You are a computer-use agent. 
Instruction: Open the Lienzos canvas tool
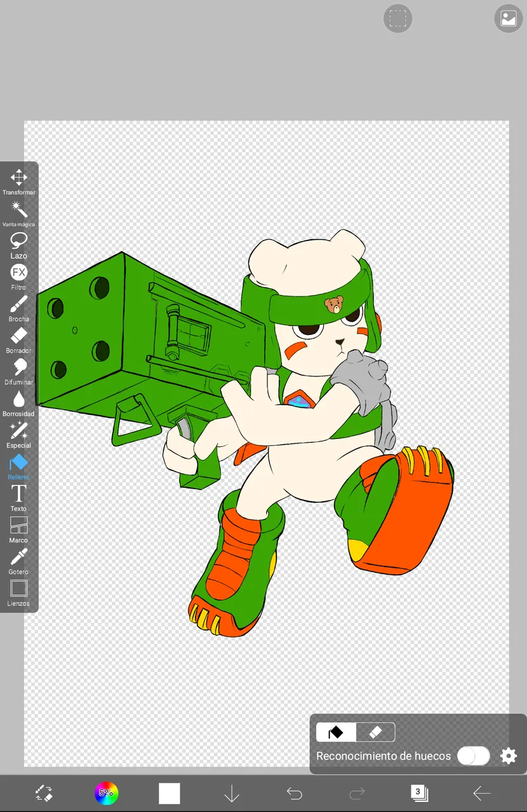(18, 593)
